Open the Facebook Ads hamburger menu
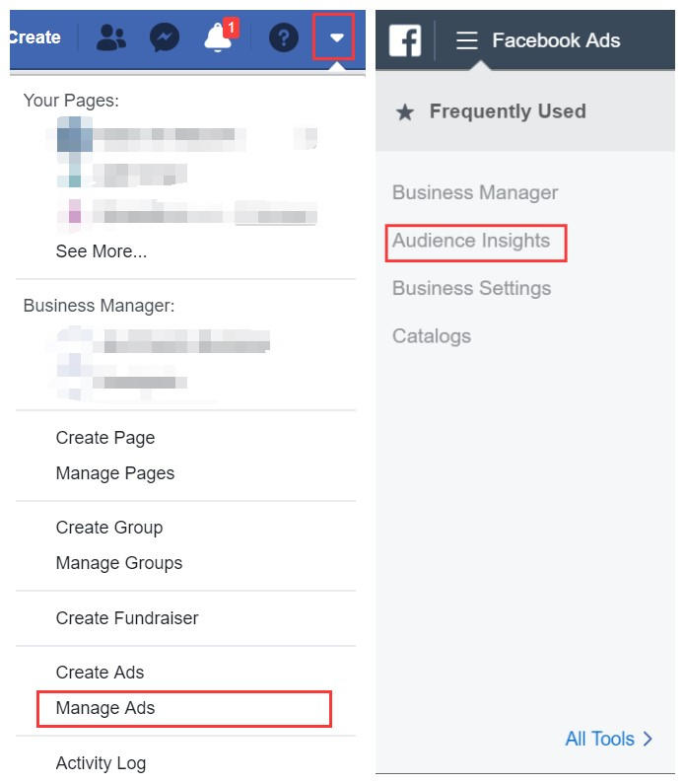Screen dimensions: 685x784 coord(467,40)
